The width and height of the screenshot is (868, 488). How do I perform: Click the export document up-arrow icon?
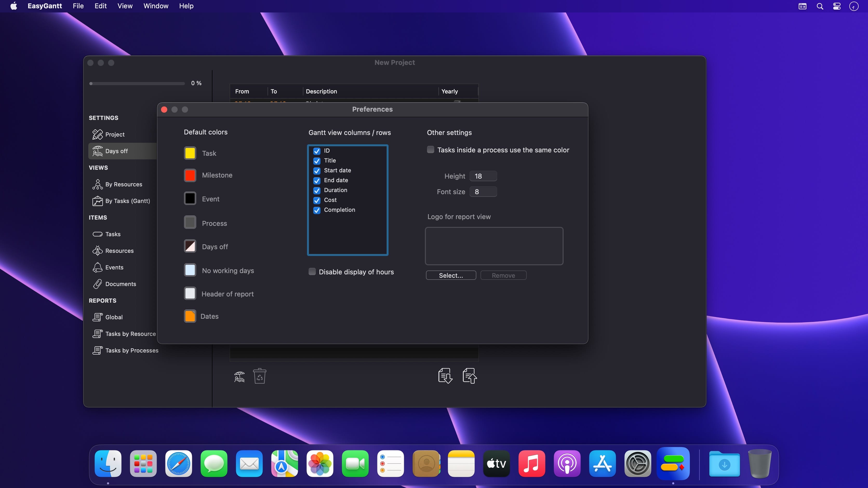click(x=470, y=376)
